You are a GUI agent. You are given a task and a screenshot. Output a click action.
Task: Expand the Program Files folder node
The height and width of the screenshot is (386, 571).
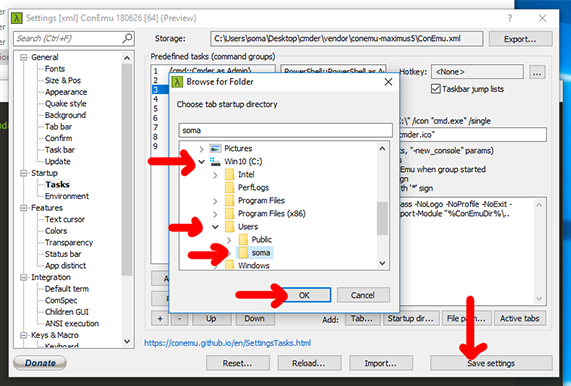click(215, 201)
